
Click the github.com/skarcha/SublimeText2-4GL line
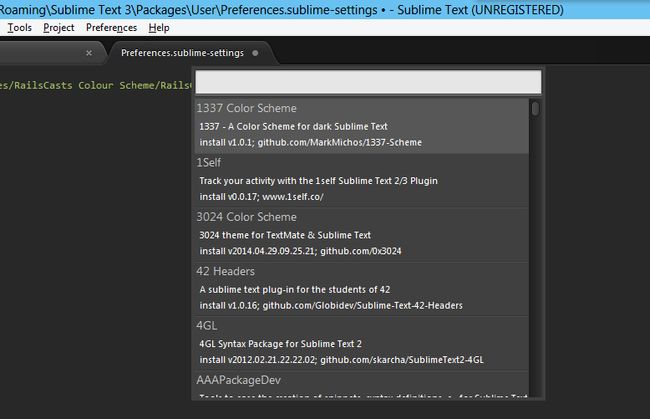[x=341, y=359]
